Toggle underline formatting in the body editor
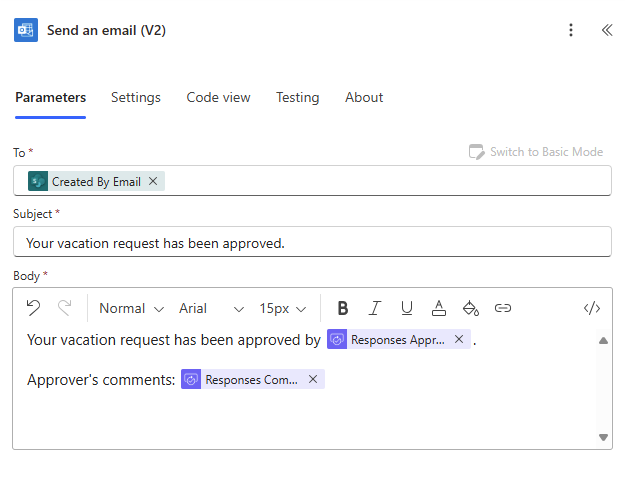 click(x=407, y=308)
